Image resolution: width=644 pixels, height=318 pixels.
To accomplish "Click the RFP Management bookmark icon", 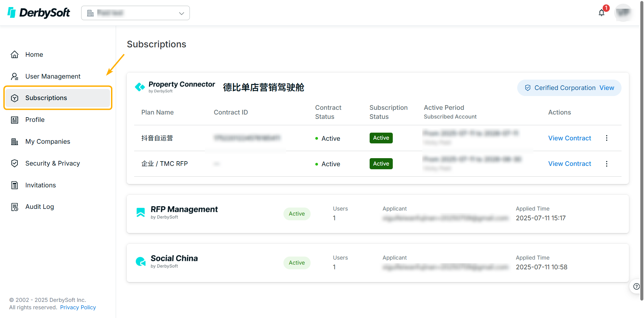I will (141, 212).
